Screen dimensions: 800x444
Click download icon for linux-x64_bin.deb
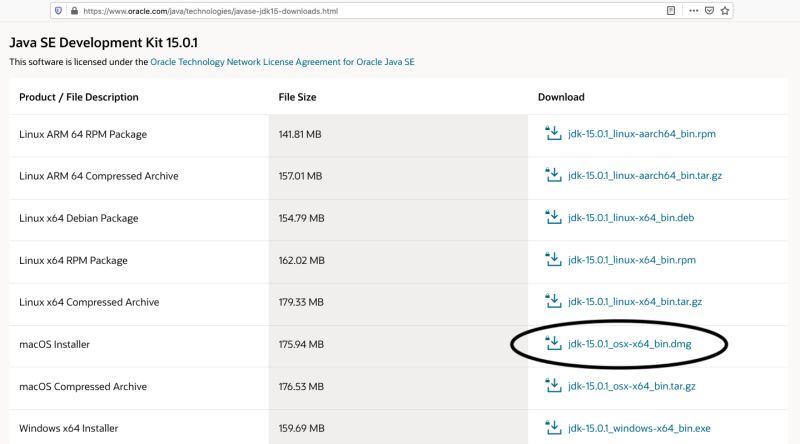tap(553, 217)
